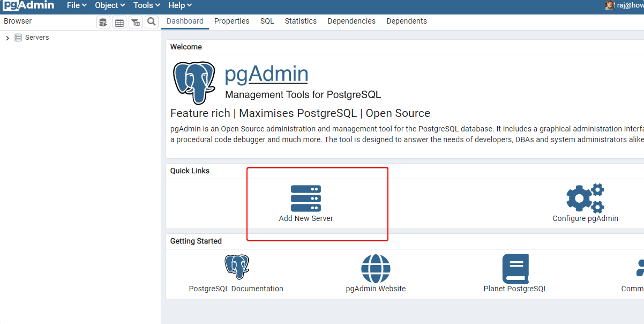Expand the Servers tree node
Image resolution: width=644 pixels, height=324 pixels.
(x=8, y=38)
